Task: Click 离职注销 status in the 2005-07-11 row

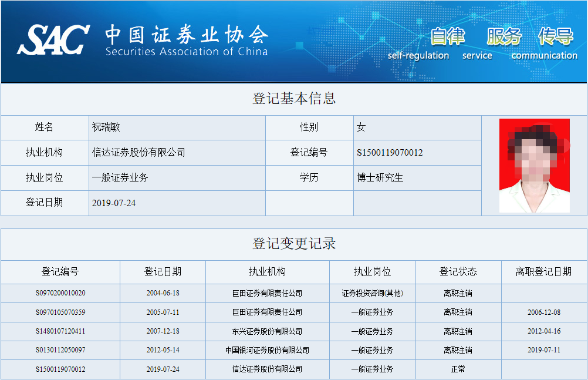Action: point(458,312)
